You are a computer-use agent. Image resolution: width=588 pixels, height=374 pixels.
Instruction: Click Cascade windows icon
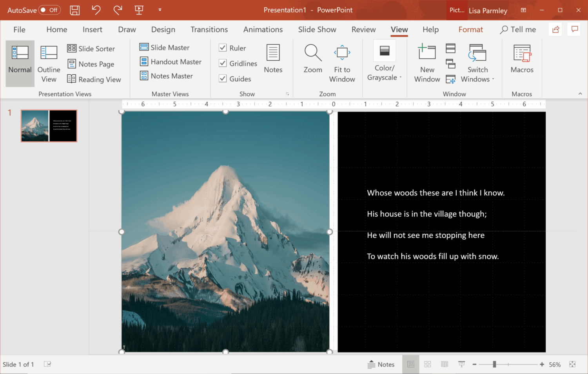(451, 63)
